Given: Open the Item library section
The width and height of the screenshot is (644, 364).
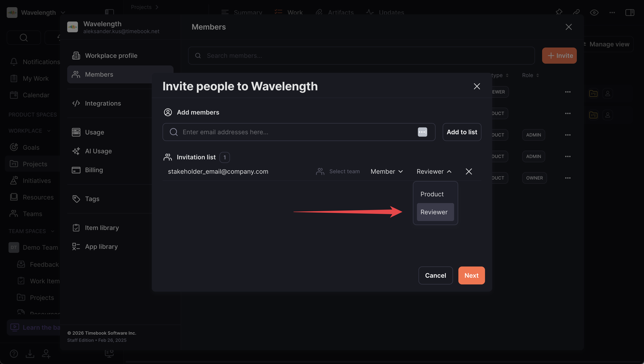Looking at the screenshot, I should tap(102, 228).
